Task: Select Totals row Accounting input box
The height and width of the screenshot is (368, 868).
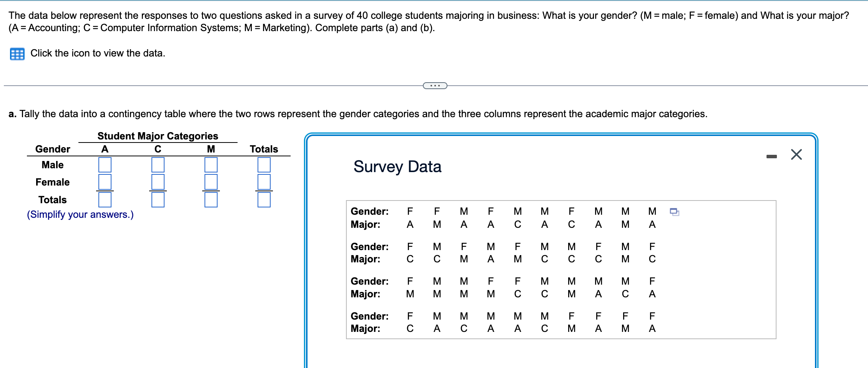Action: coord(105,200)
